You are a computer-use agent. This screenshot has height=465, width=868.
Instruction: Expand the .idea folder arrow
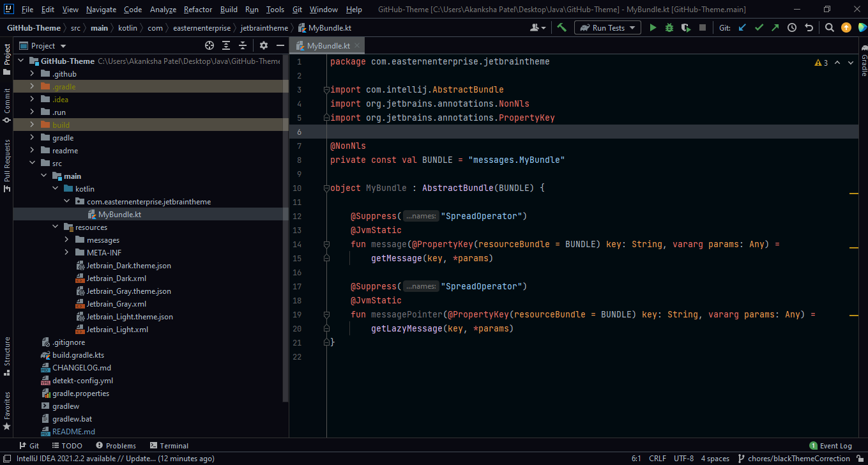[x=32, y=100]
